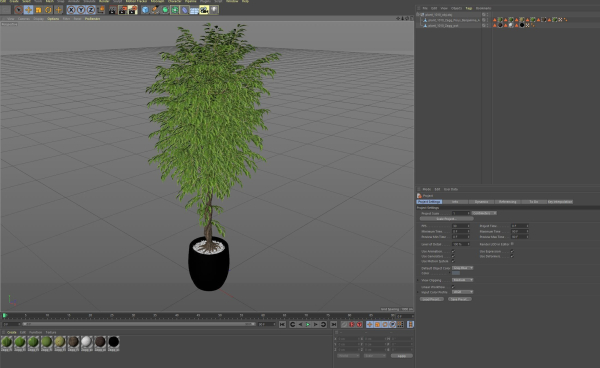
Task: Open the Referencing tab
Action: point(508,202)
